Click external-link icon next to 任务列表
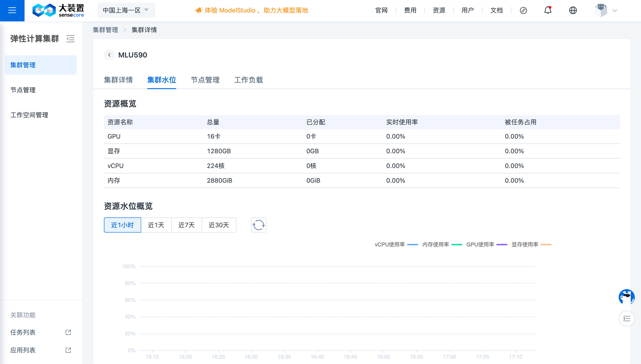 coord(68,332)
